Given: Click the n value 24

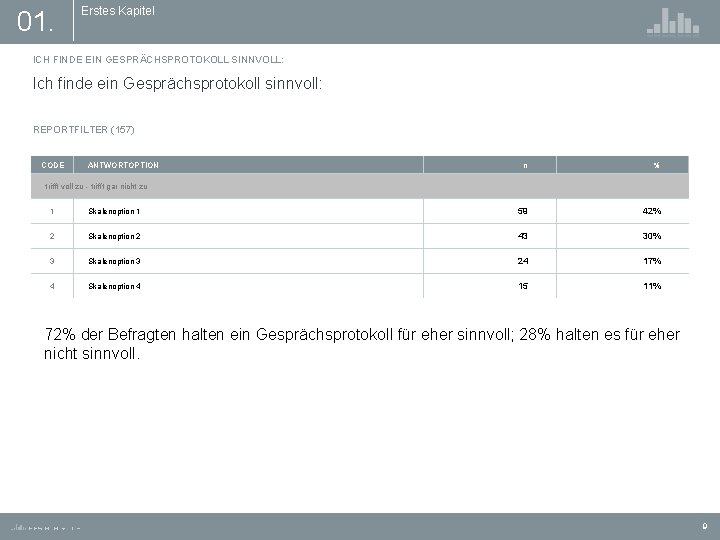Looking at the screenshot, I should (x=523, y=261).
